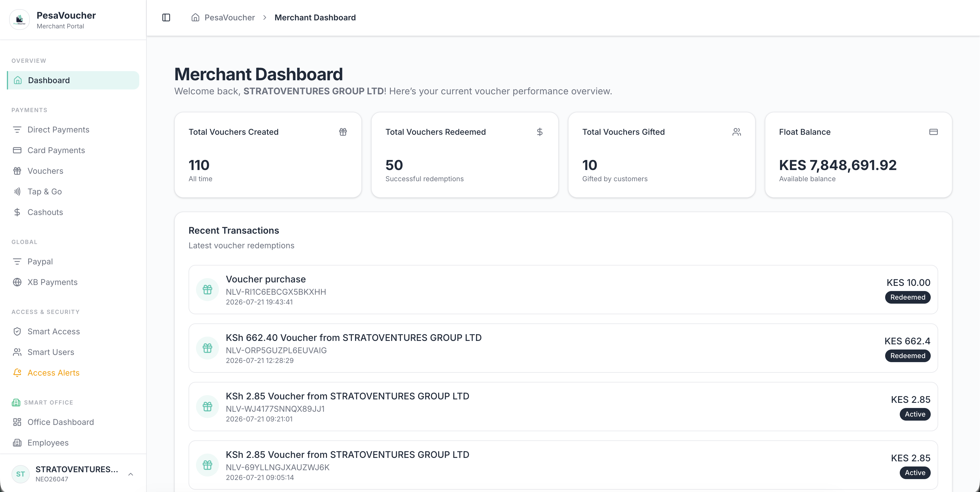Image resolution: width=980 pixels, height=492 pixels.
Task: Open the XB Payments page
Action: click(73, 282)
